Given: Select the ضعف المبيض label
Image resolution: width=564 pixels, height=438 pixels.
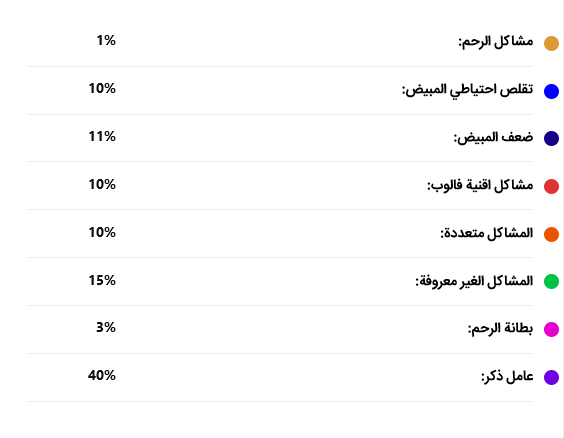Looking at the screenshot, I should pyautogui.click(x=493, y=137).
